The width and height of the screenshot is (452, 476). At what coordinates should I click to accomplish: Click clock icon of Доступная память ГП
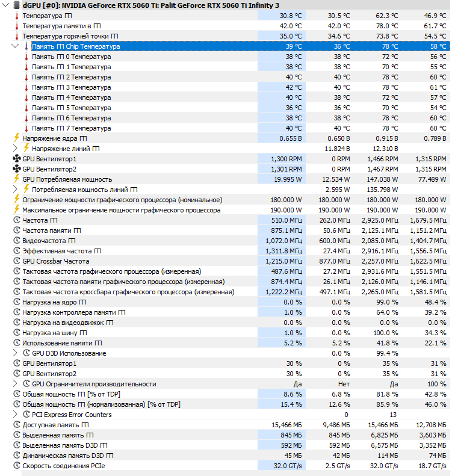17,425
